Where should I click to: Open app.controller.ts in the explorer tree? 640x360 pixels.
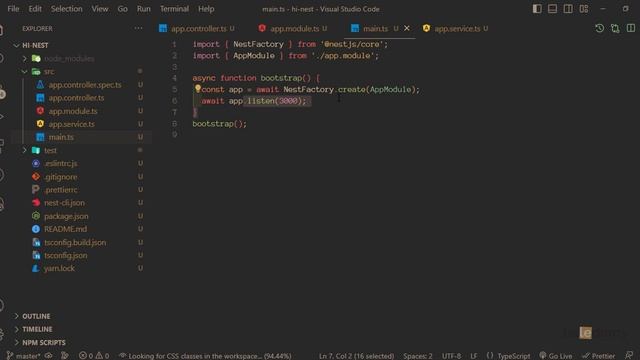(x=76, y=98)
